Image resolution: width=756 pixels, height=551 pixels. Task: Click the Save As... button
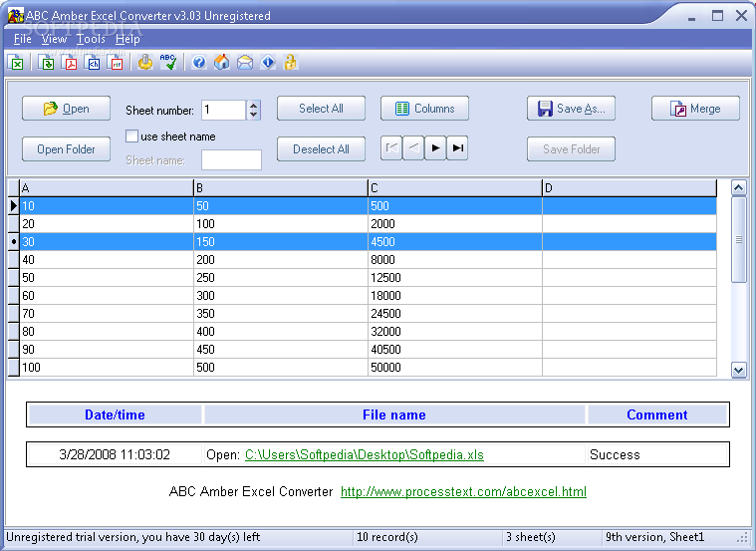tap(572, 108)
